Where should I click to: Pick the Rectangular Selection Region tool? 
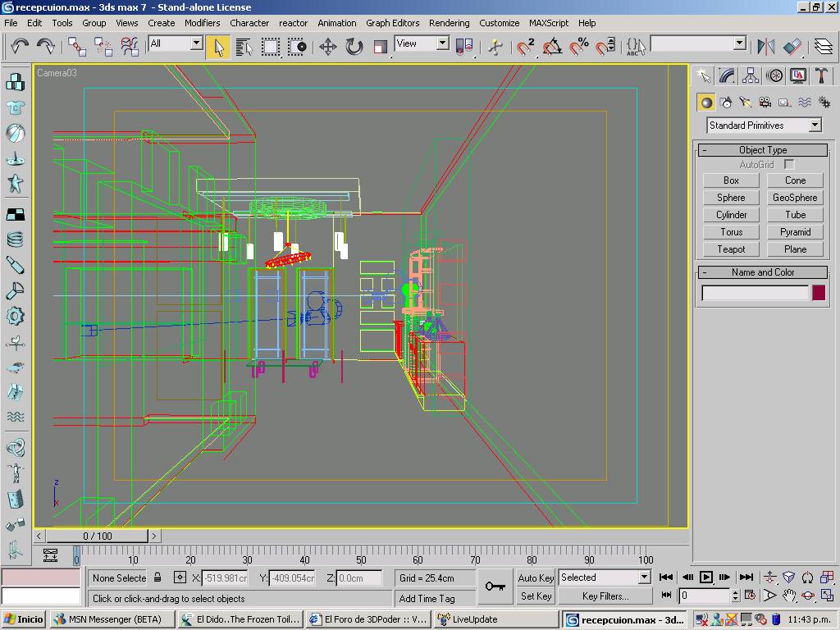click(271, 47)
